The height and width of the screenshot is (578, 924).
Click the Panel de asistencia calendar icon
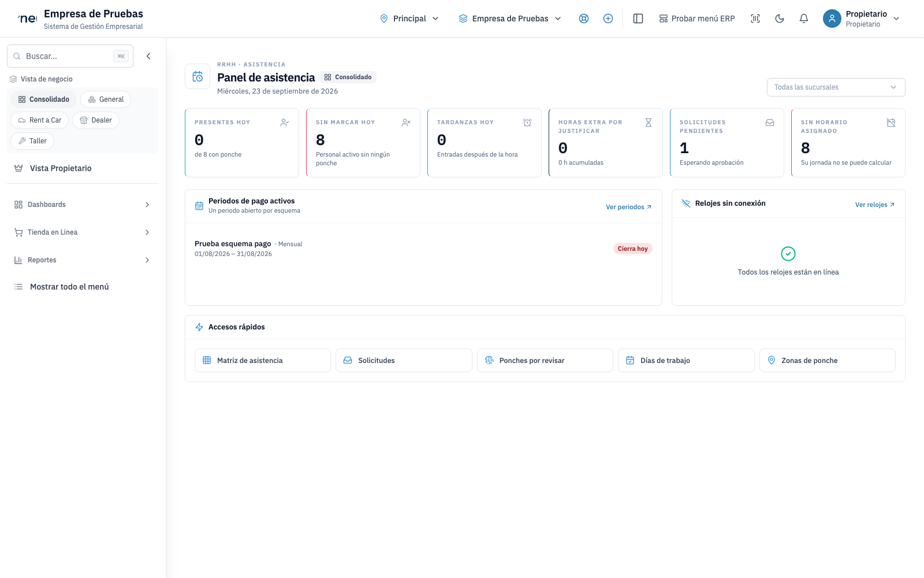(198, 76)
